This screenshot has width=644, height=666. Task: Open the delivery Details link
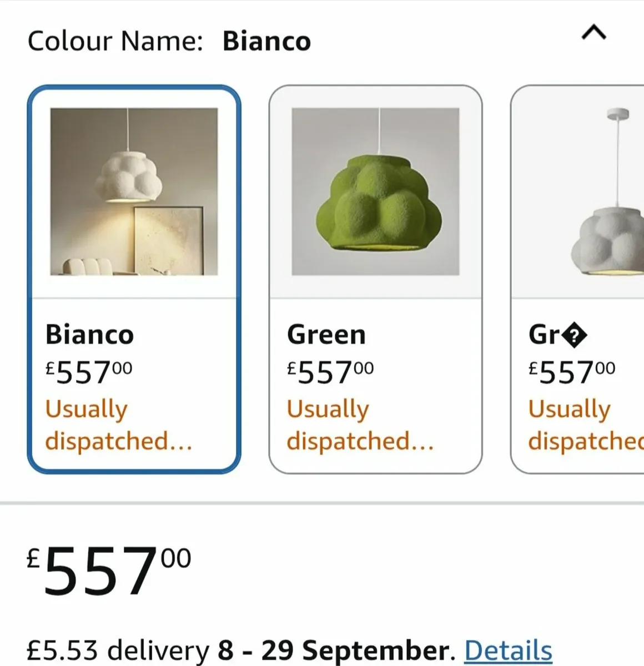pos(508,650)
